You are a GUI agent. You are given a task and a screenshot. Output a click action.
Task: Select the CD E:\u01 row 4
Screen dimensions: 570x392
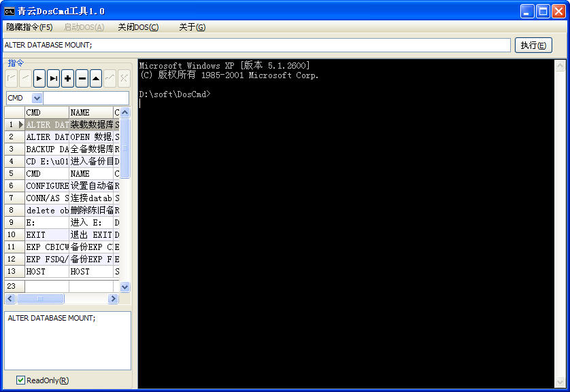click(x=62, y=161)
